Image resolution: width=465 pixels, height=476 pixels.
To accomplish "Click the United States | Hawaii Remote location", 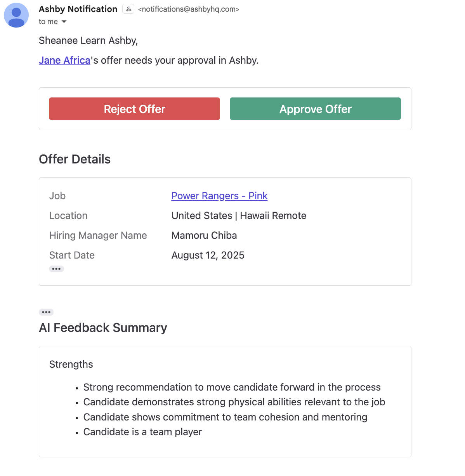I will (239, 215).
